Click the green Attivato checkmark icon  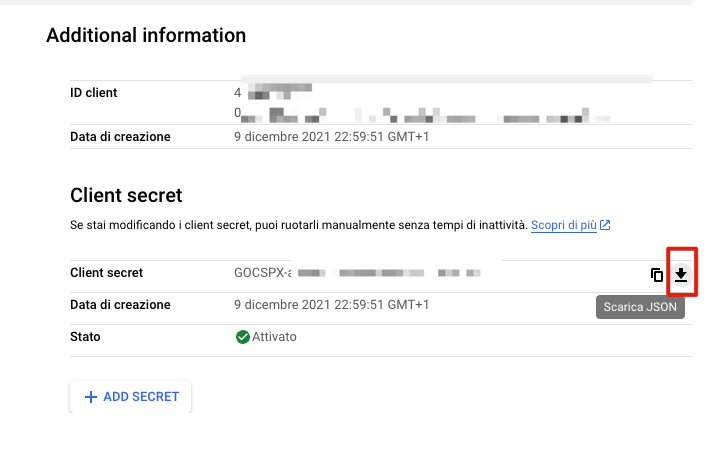[243, 337]
